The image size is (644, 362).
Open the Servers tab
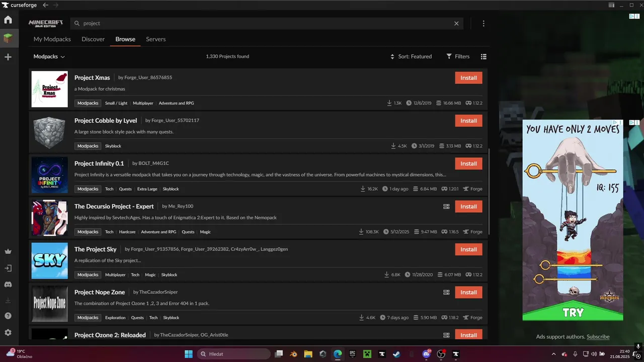156,39
